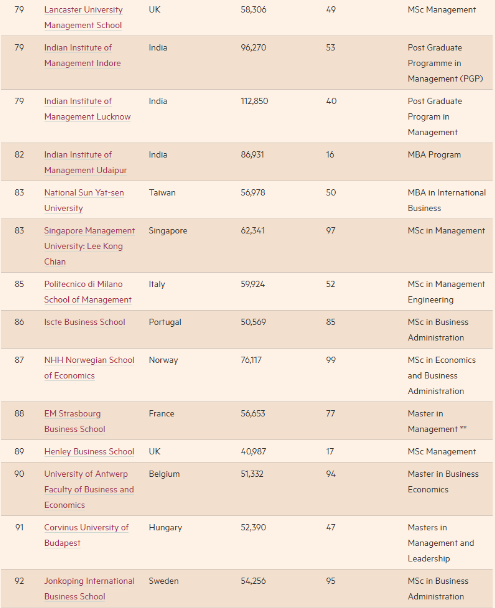Select programme MSc in Management Engineering
The image size is (495, 608).
point(446,292)
